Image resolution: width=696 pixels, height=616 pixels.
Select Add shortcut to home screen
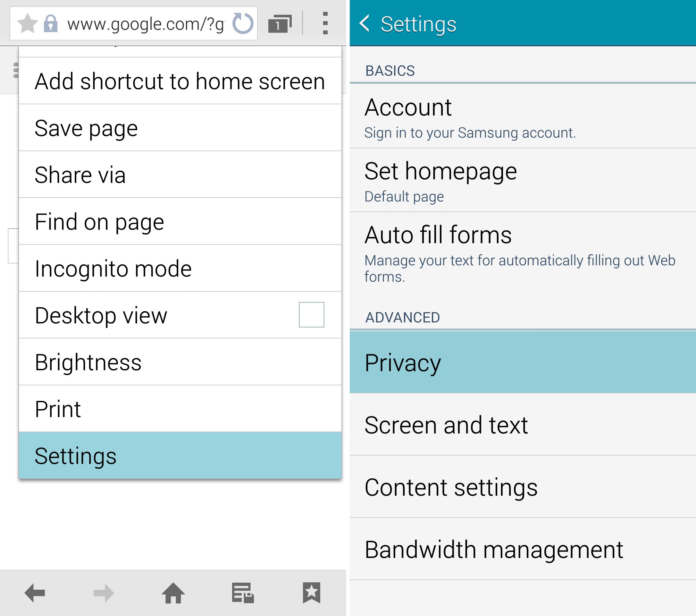pos(180,81)
